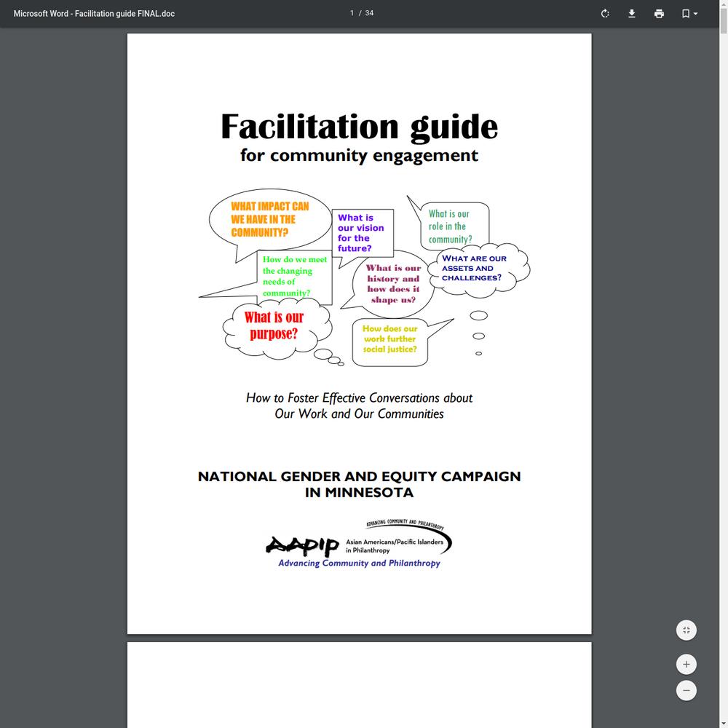
Task: Click the page number field showing 1
Action: pyautogui.click(x=352, y=13)
